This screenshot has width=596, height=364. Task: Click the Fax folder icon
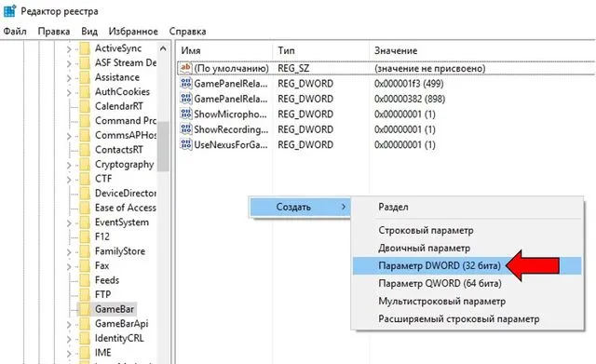85,266
